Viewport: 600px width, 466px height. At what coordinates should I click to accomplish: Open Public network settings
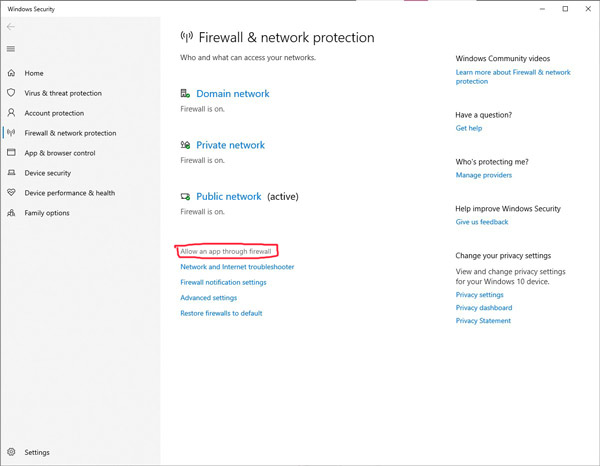pos(229,196)
